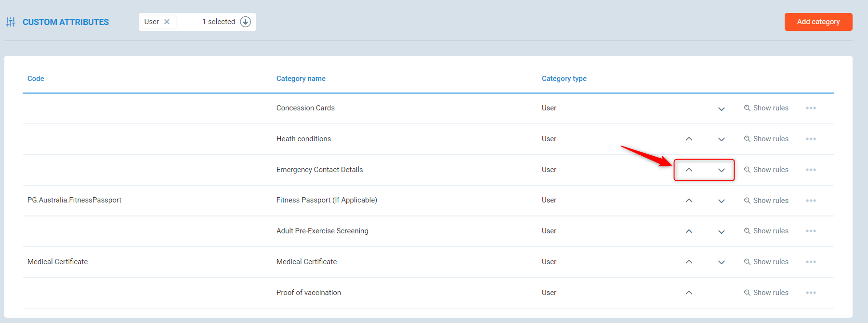Move Proof of vaccination row up

point(689,293)
